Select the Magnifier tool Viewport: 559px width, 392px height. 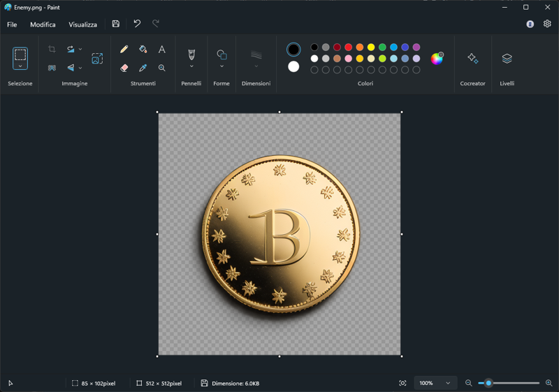click(x=162, y=68)
